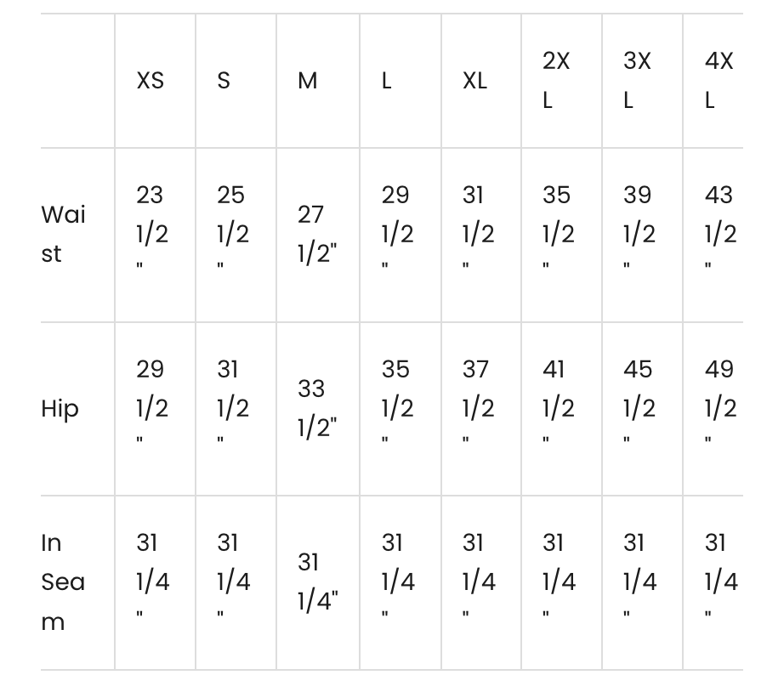Click the 37 1/2" hip measurement

[x=477, y=408]
